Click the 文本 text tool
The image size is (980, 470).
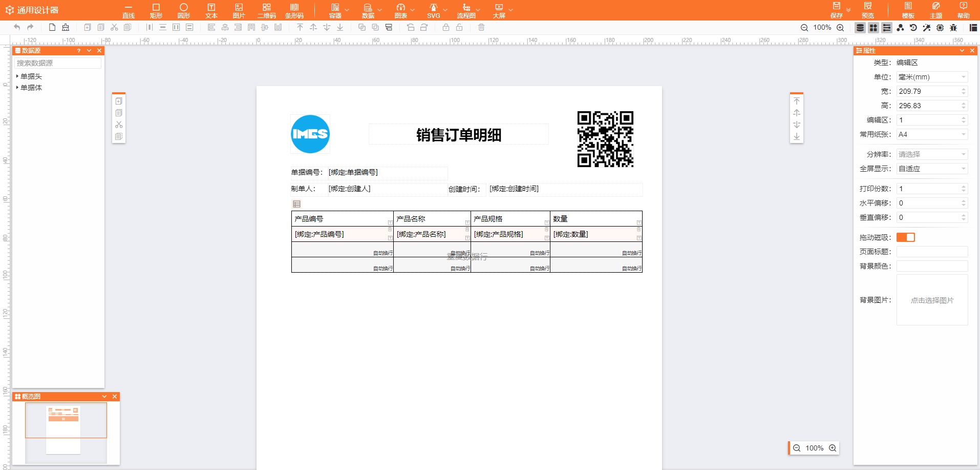(x=211, y=10)
